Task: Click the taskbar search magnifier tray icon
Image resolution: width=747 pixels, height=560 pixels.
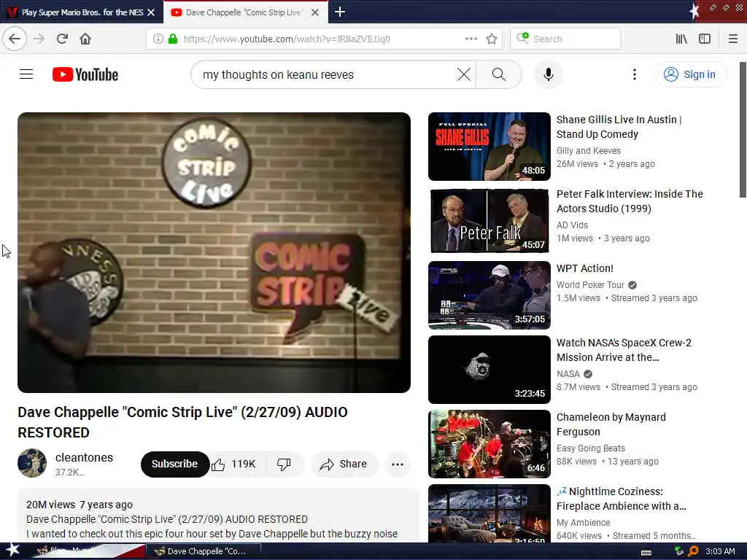Action: tap(694, 551)
